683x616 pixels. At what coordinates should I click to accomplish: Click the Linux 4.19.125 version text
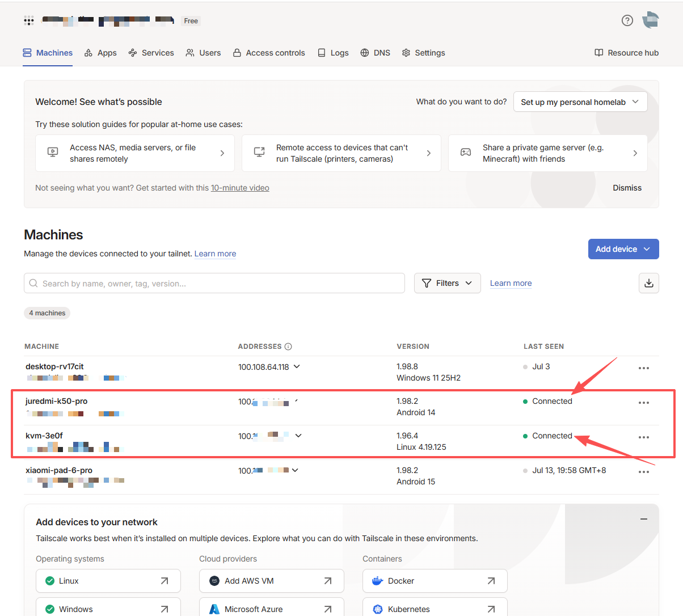pos(421,447)
